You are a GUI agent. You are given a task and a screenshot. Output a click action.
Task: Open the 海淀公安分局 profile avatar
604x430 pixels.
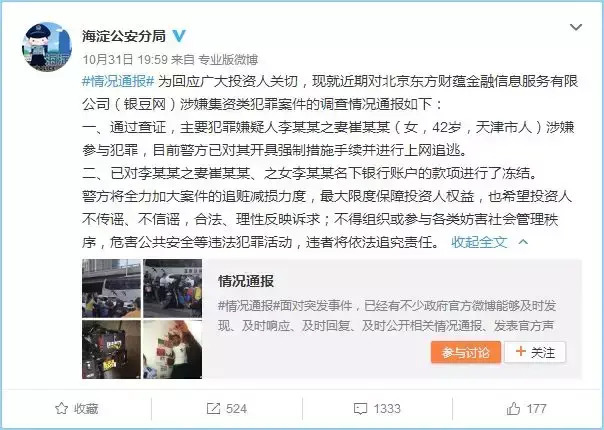(x=47, y=47)
